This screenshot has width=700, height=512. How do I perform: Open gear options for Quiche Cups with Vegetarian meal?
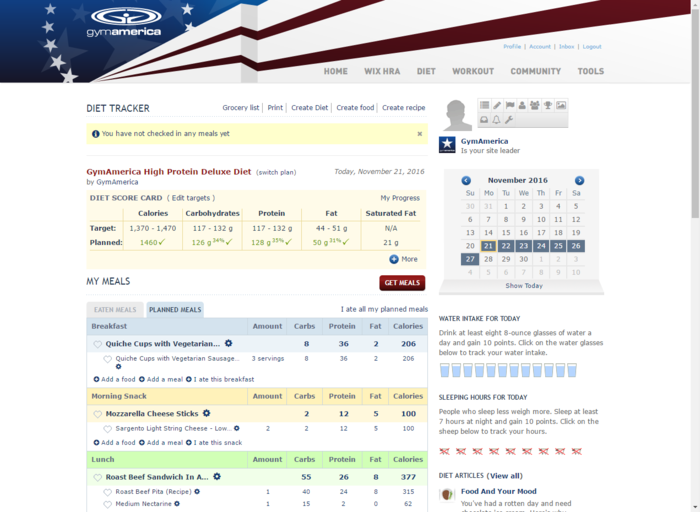[229, 343]
